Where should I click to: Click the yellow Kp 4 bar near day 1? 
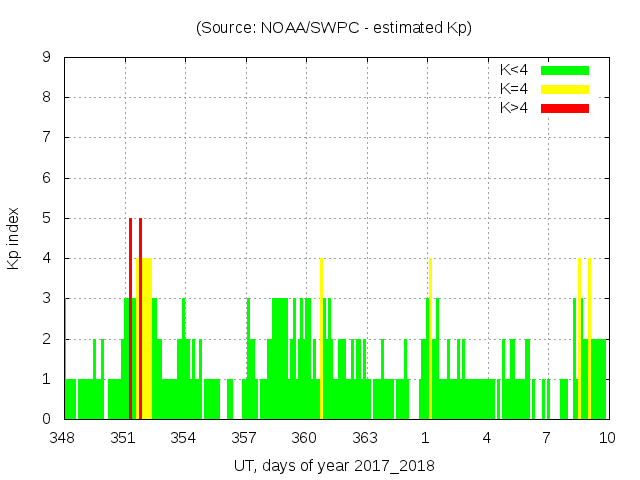tap(430, 338)
